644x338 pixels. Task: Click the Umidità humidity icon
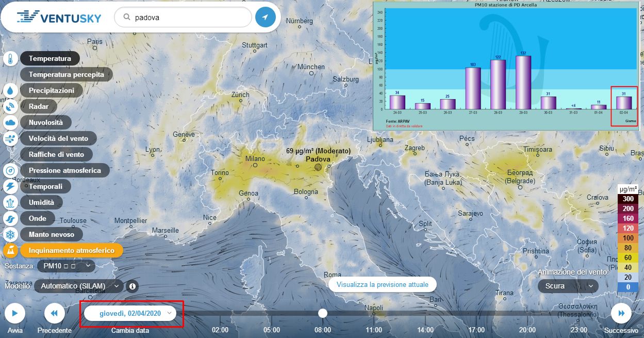coord(10,203)
